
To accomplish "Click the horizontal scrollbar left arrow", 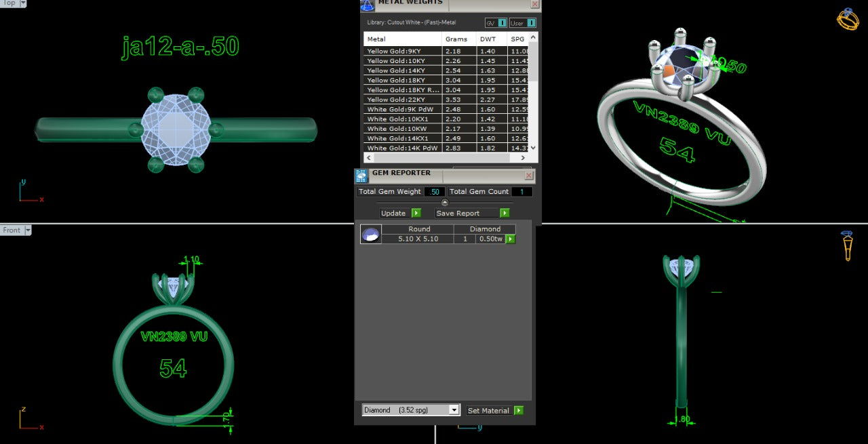I will [369, 157].
